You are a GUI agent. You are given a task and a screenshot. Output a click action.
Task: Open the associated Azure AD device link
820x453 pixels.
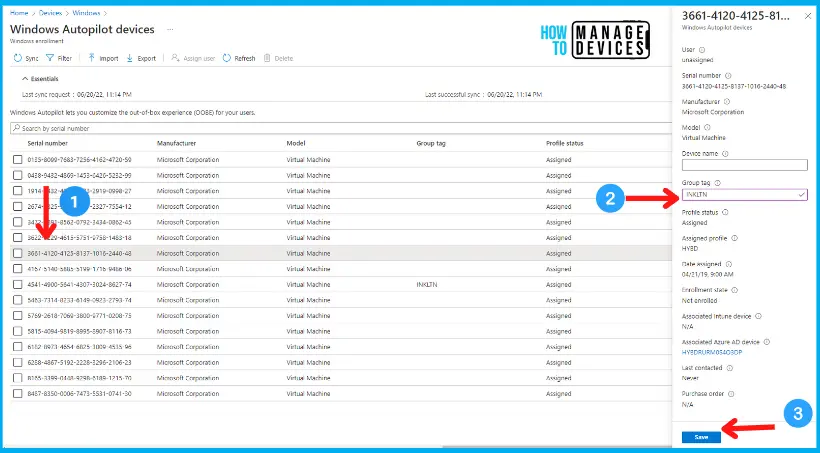click(712, 353)
